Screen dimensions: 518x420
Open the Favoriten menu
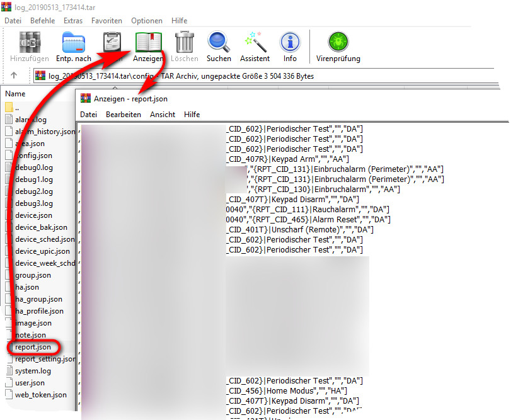pyautogui.click(x=106, y=21)
